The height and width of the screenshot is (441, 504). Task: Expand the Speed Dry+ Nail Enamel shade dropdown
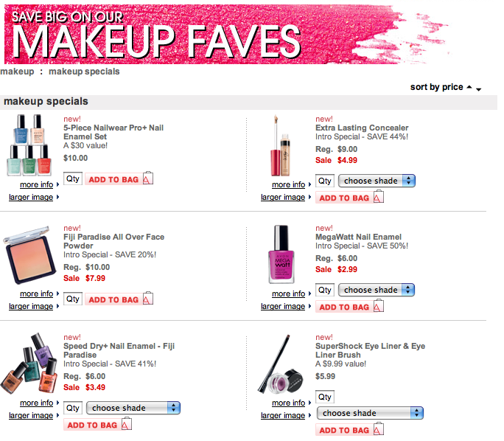(x=133, y=408)
